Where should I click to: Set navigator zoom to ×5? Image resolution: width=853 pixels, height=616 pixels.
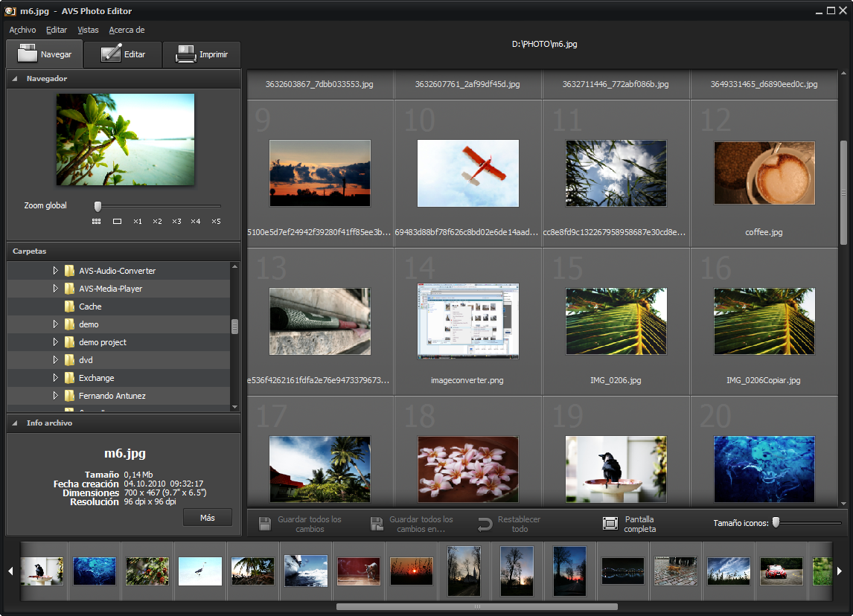216,221
